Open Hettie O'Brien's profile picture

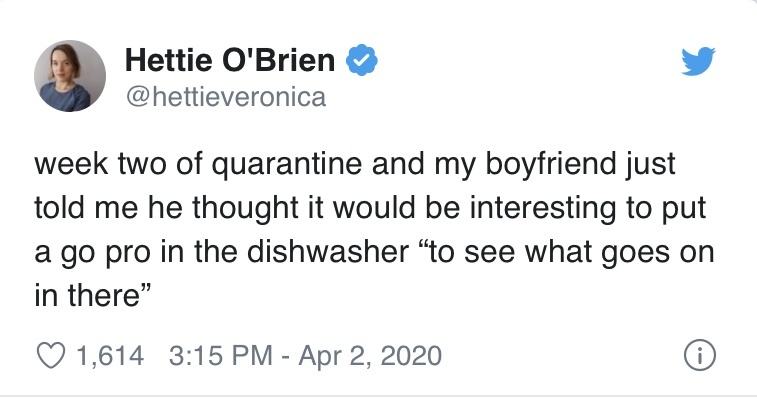71,78
